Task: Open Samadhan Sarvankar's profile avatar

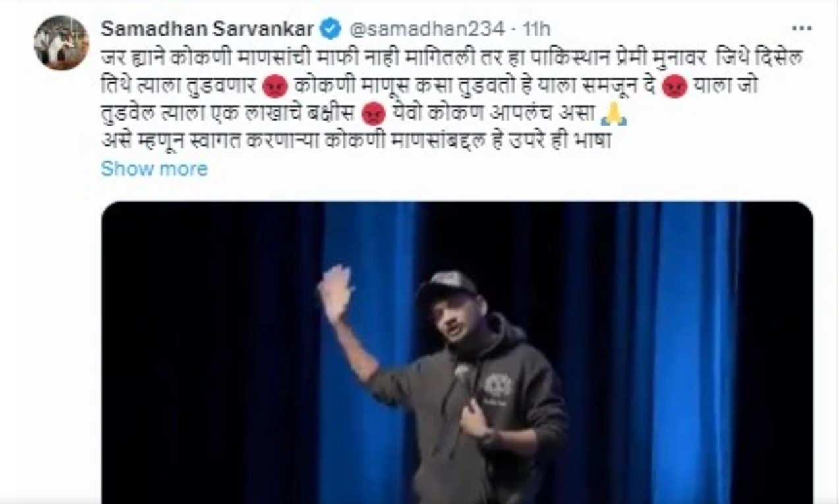Action: (61, 43)
